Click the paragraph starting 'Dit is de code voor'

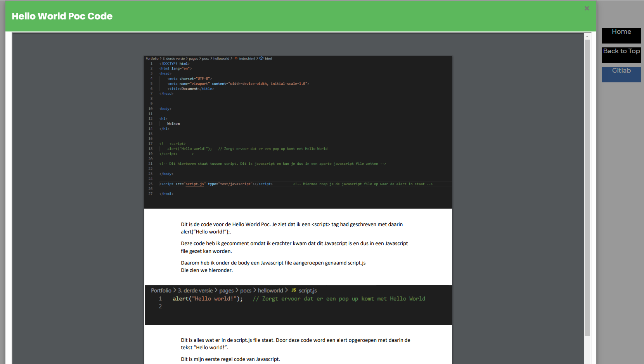point(292,228)
